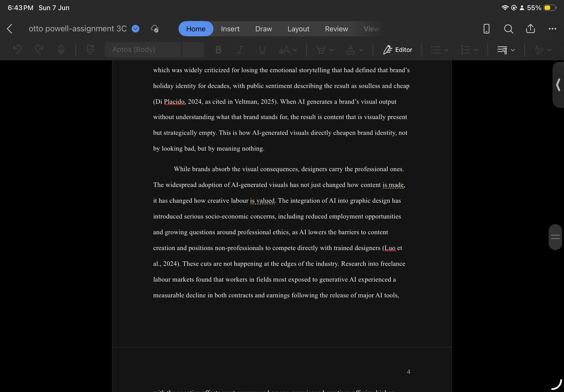Toggle bold formatting
Image resolution: width=564 pixels, height=392 pixels.
point(218,49)
